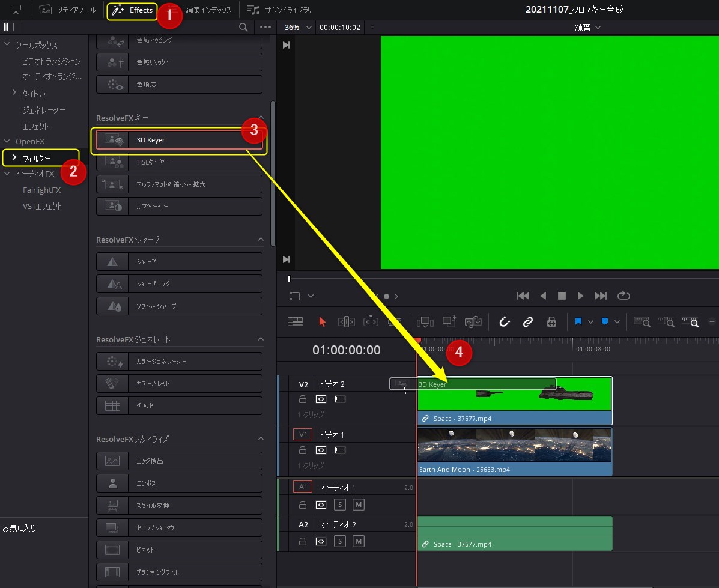Select the ルマキーヤー effect
The width and height of the screenshot is (719, 588).
click(x=179, y=207)
